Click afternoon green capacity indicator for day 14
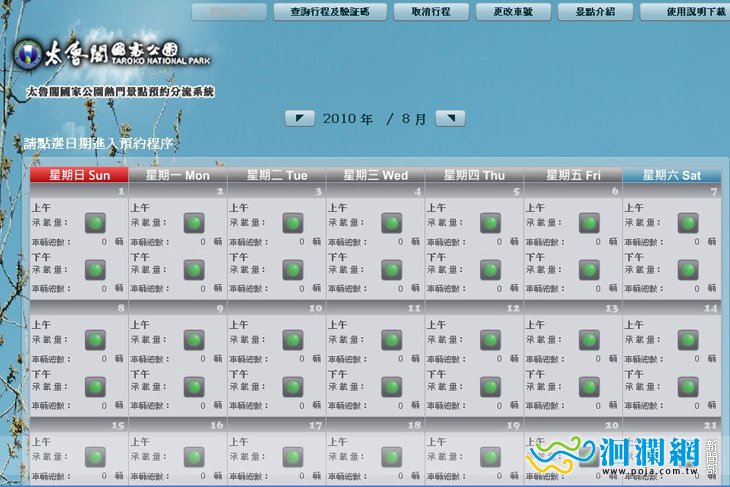The image size is (730, 487). 688,387
